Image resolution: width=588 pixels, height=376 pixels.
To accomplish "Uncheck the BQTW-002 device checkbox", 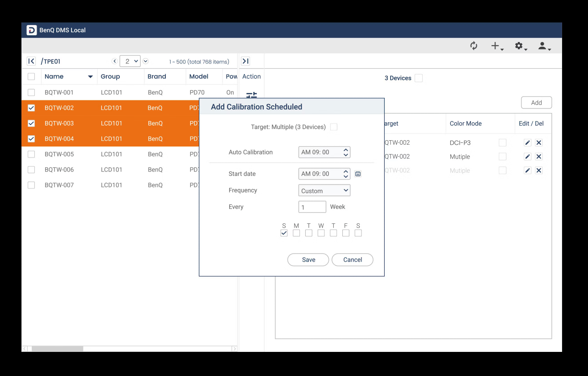I will [x=31, y=108].
